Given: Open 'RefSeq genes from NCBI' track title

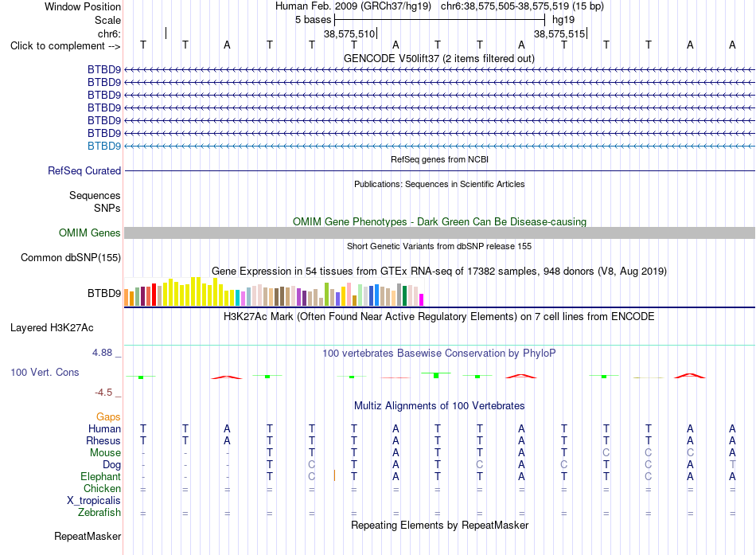Looking at the screenshot, I should coord(439,159).
